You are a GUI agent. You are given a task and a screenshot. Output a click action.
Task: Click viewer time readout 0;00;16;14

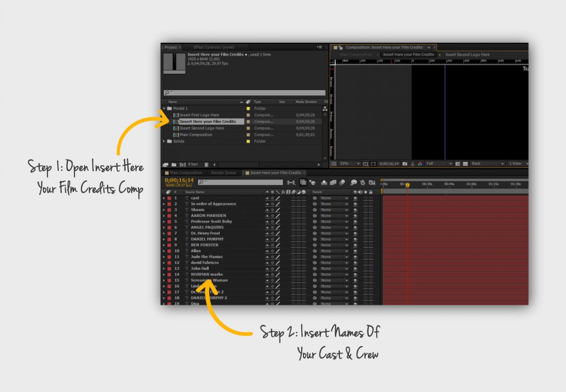pos(389,164)
